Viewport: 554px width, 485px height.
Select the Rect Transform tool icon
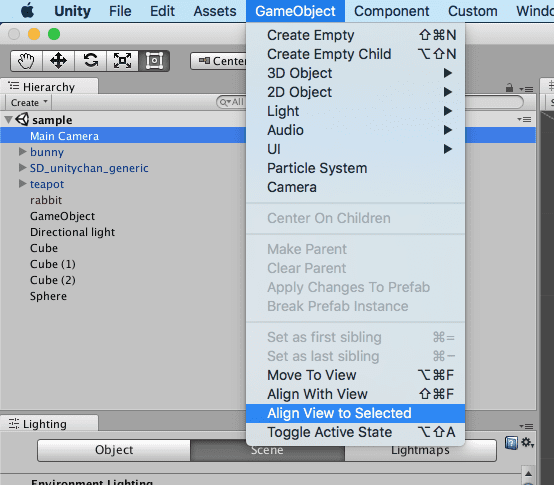[154, 61]
